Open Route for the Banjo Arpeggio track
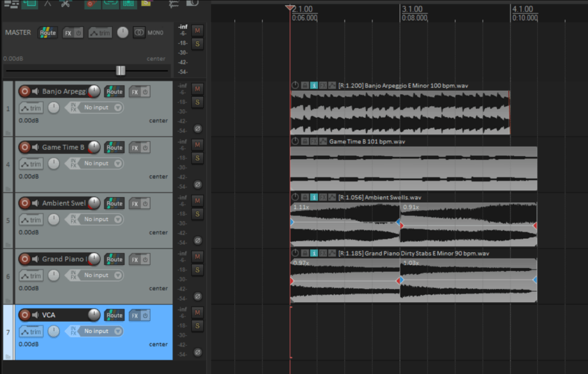This screenshot has height=374, width=588. [x=114, y=91]
